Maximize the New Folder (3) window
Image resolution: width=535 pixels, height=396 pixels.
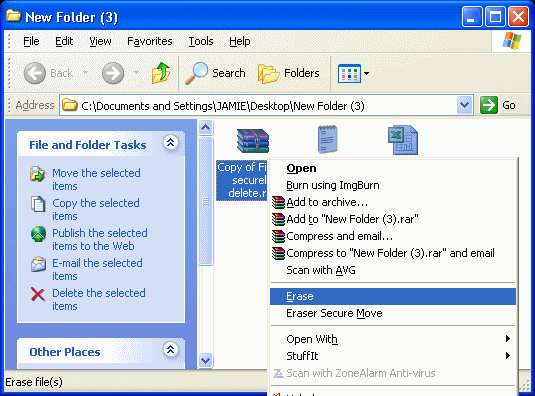click(495, 16)
